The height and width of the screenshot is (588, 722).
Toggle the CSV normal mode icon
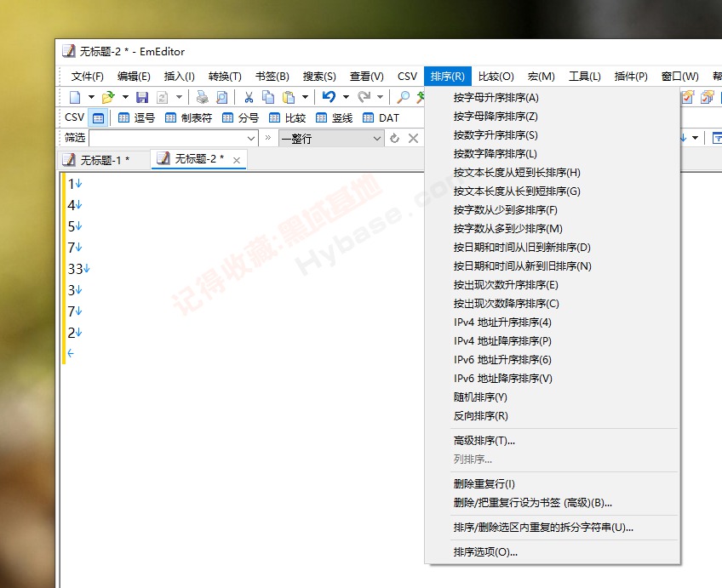pyautogui.click(x=99, y=117)
